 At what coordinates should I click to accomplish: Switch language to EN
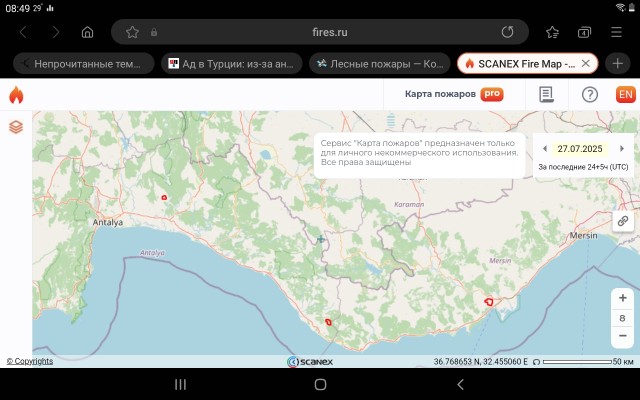click(625, 95)
